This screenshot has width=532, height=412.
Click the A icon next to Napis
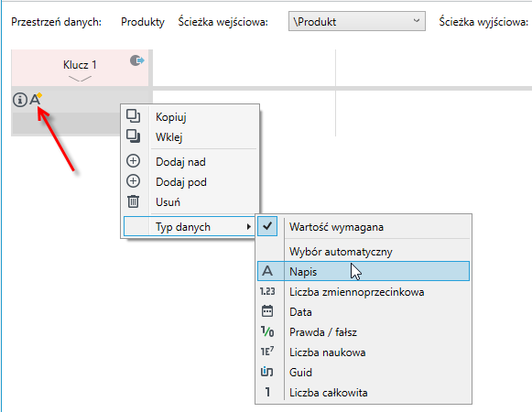coord(267,271)
